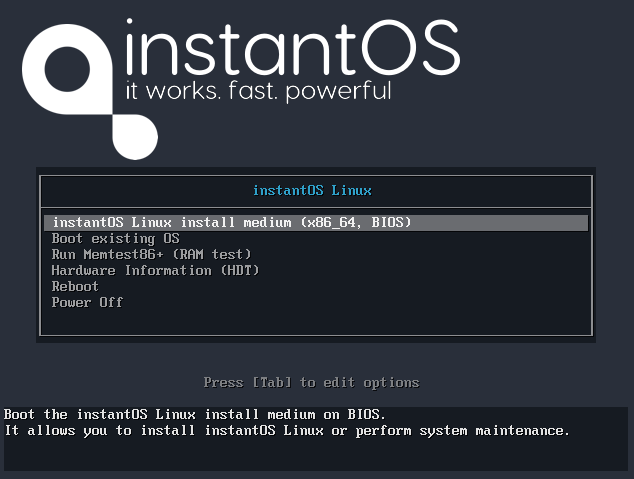Click the instantOS circular logo icon
The width and height of the screenshot is (634, 479).
point(68,78)
